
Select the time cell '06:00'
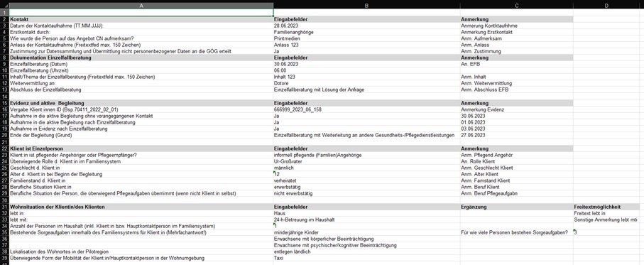click(366, 70)
